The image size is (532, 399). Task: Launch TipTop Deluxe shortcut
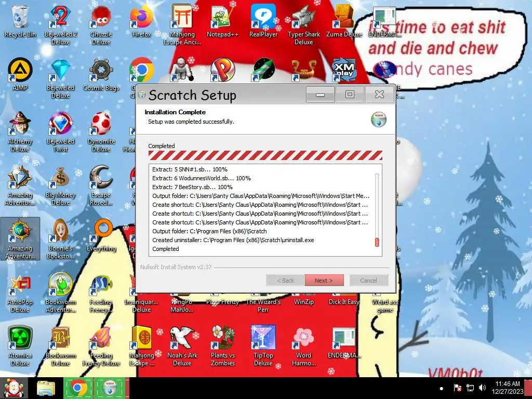pos(263,346)
